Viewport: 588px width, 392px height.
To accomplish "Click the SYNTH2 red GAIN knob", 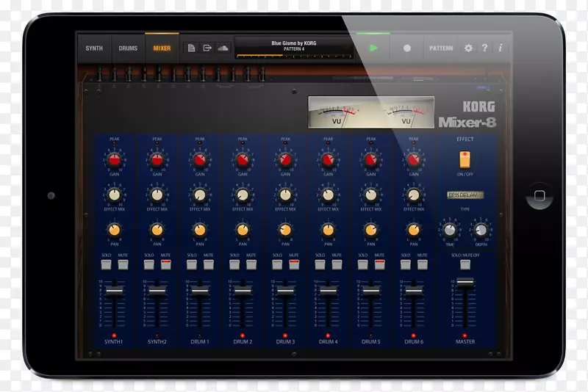I will coord(157,160).
